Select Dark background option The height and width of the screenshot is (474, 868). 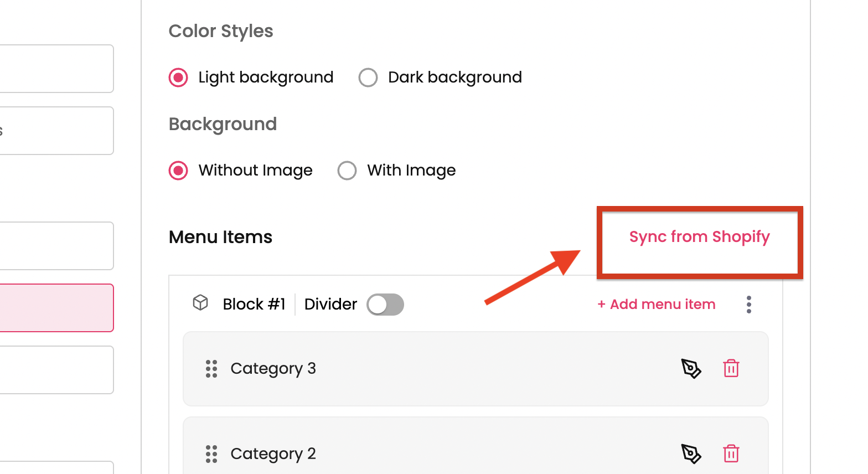[x=368, y=78]
